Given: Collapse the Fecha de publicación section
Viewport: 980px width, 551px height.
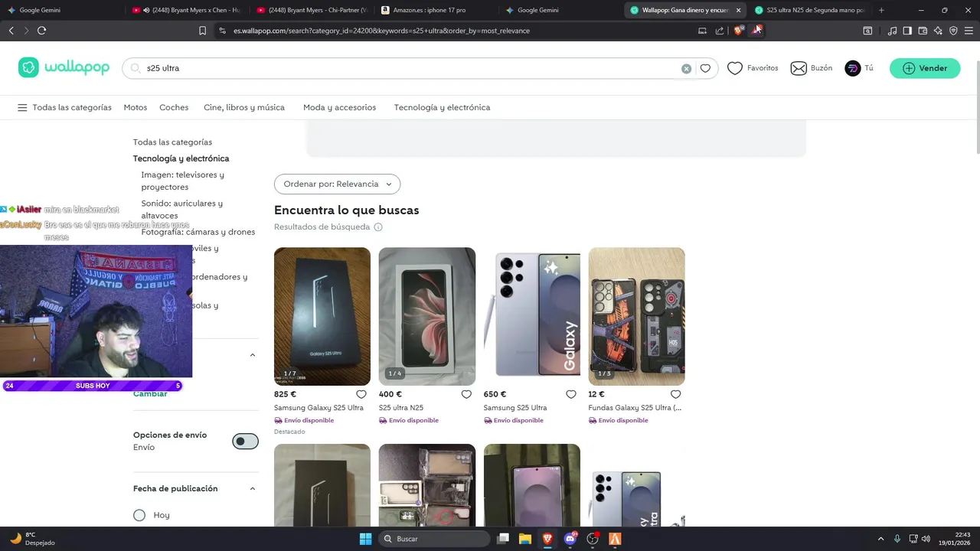Looking at the screenshot, I should (x=253, y=488).
